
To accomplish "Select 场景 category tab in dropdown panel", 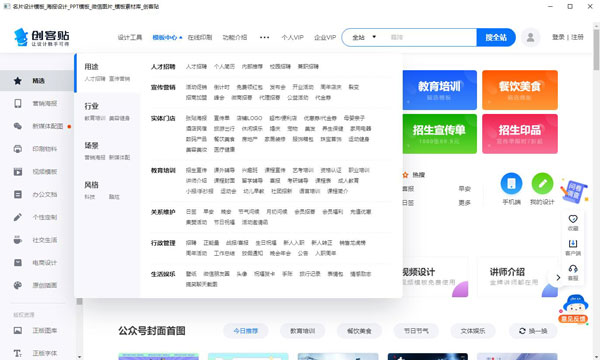I will pyautogui.click(x=107, y=151).
